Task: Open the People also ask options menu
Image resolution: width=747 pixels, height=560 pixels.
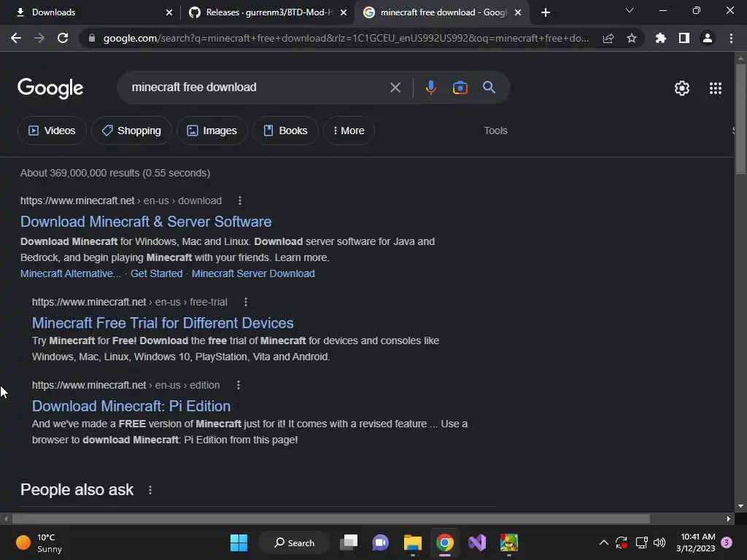Action: (150, 489)
